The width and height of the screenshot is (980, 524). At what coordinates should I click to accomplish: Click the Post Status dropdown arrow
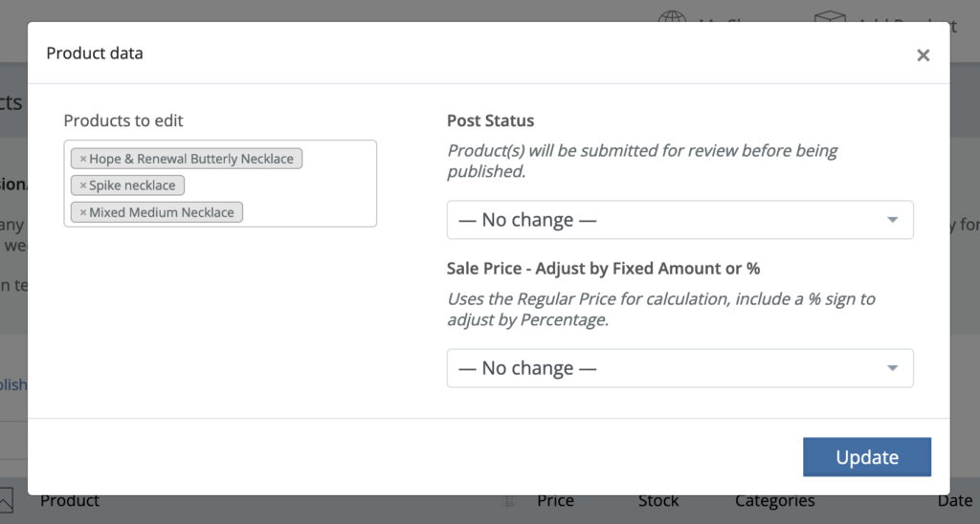(892, 220)
